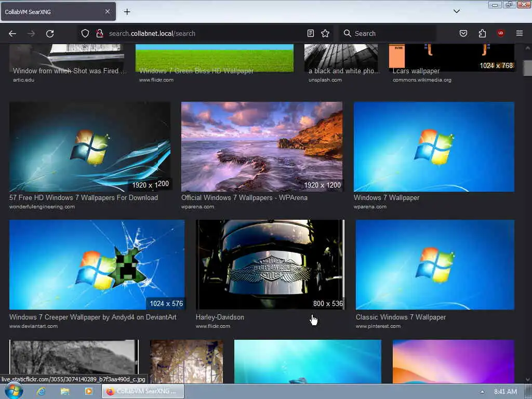Open the Windows 7 Wallpaper wparena image
The image size is (532, 399).
pos(434,147)
